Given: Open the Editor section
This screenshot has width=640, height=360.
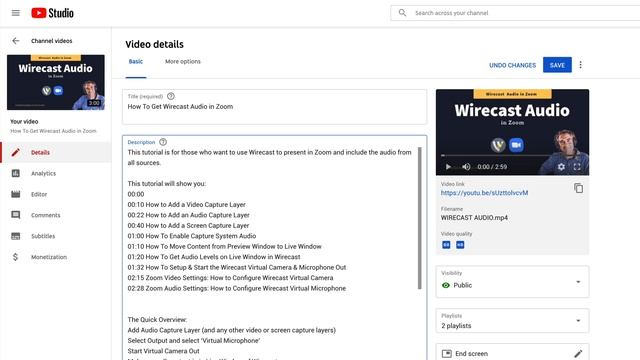Looking at the screenshot, I should pyautogui.click(x=39, y=194).
